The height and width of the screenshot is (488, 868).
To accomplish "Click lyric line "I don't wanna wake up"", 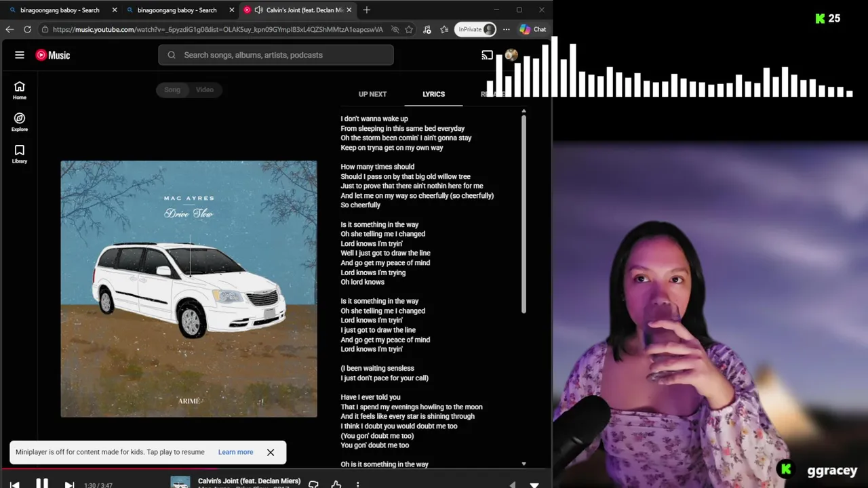I will point(374,119).
